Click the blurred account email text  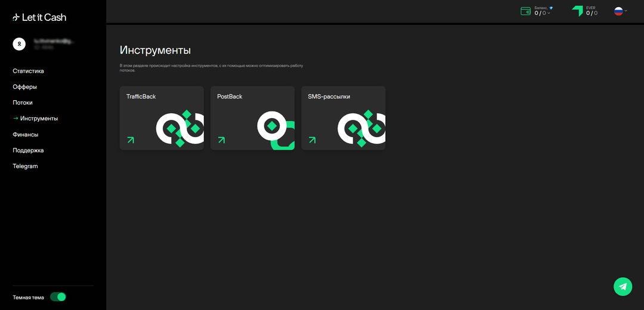point(54,41)
